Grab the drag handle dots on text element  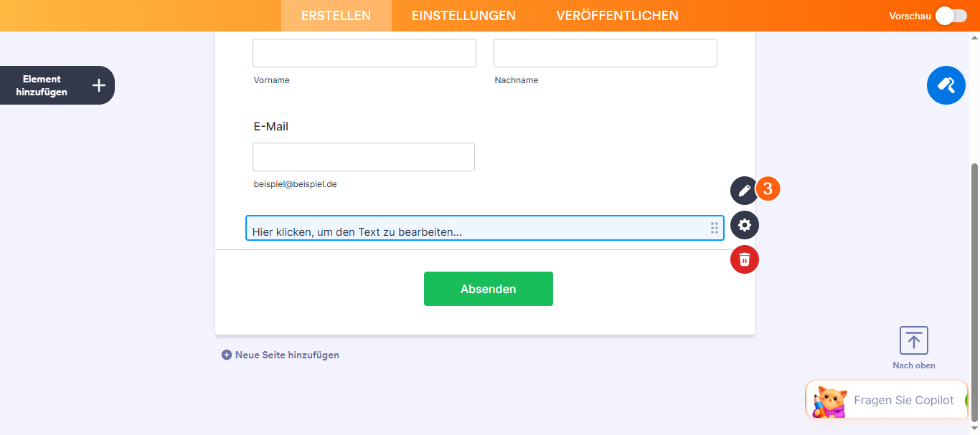pos(714,228)
